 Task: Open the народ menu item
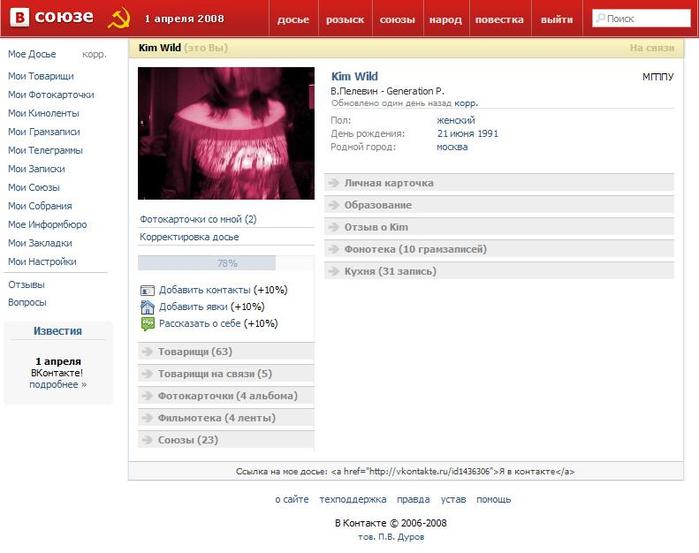(x=445, y=20)
